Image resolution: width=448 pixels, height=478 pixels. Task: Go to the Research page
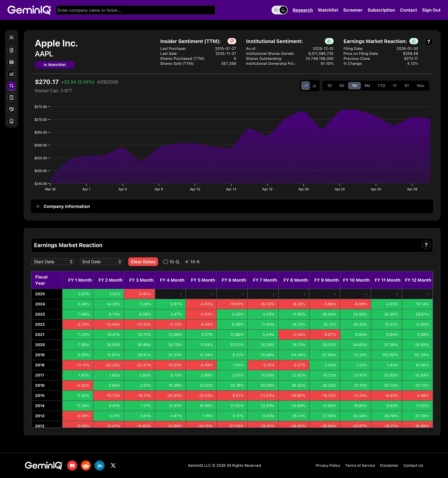pyautogui.click(x=303, y=10)
